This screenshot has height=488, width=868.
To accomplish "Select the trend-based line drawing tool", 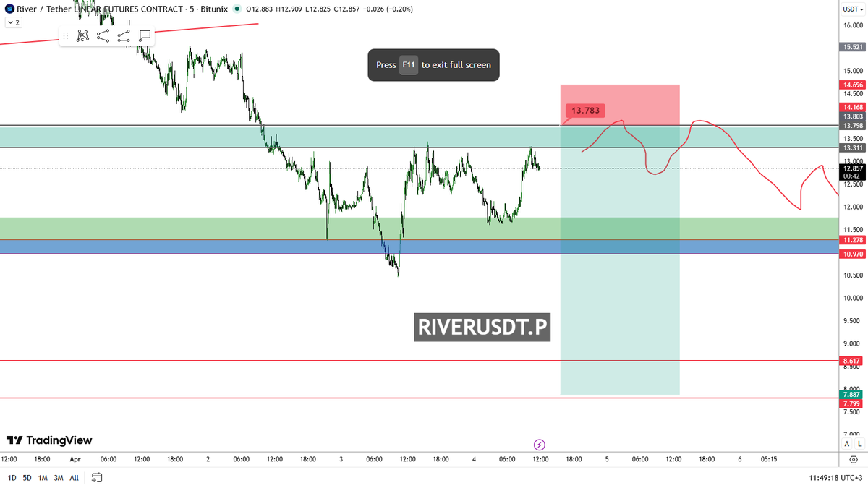I will (123, 35).
